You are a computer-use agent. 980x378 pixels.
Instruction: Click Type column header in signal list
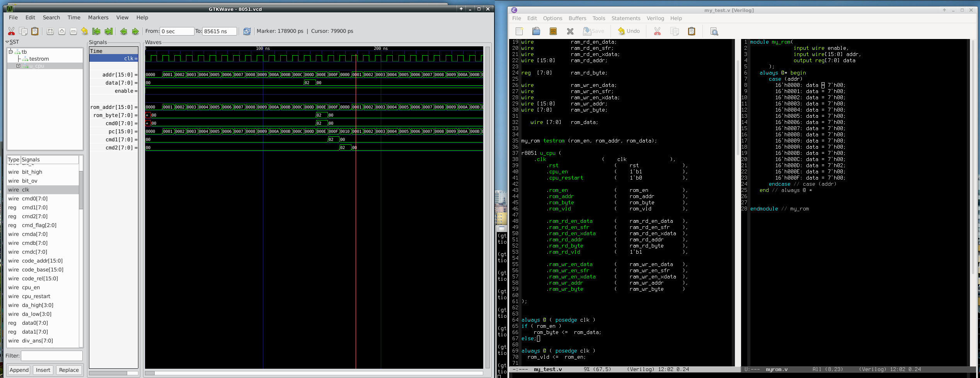(14, 159)
